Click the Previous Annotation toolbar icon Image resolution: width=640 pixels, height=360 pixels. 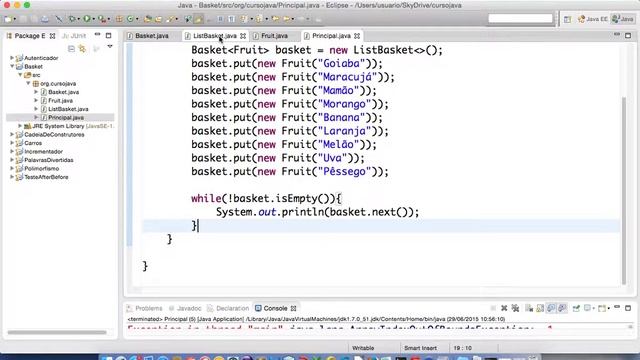point(259,19)
